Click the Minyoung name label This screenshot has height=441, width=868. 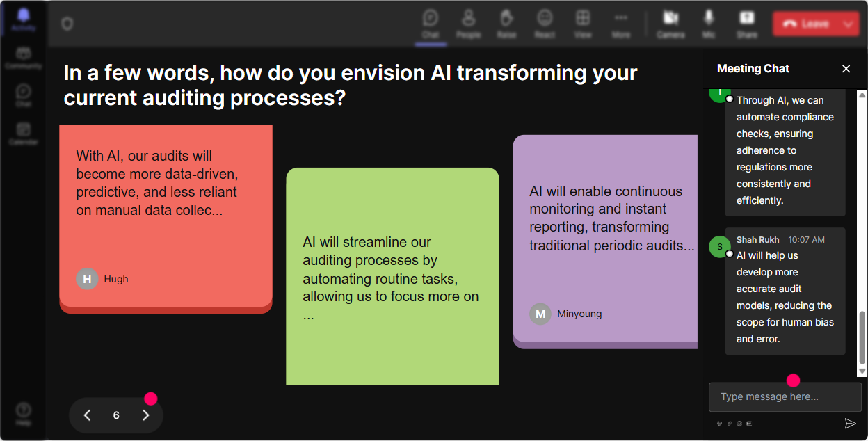[579, 314]
